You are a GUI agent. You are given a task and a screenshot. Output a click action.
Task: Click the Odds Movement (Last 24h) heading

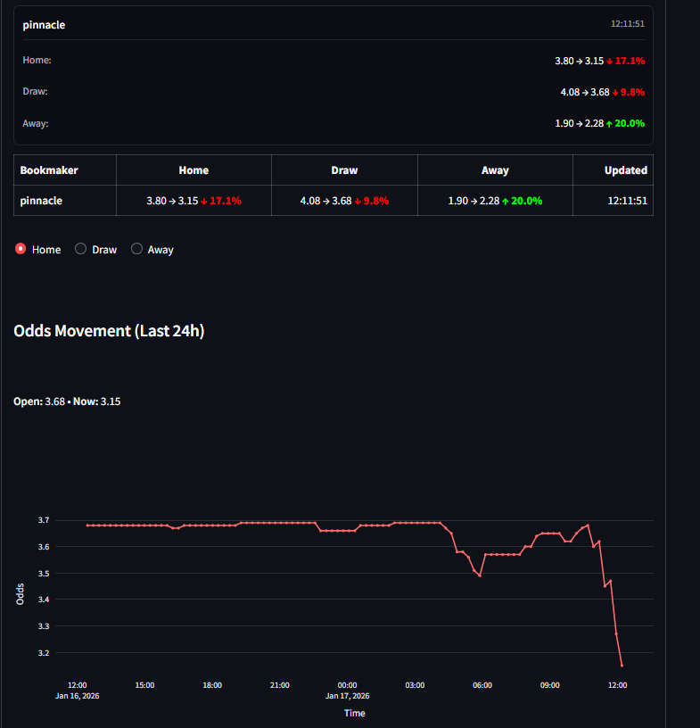click(109, 331)
